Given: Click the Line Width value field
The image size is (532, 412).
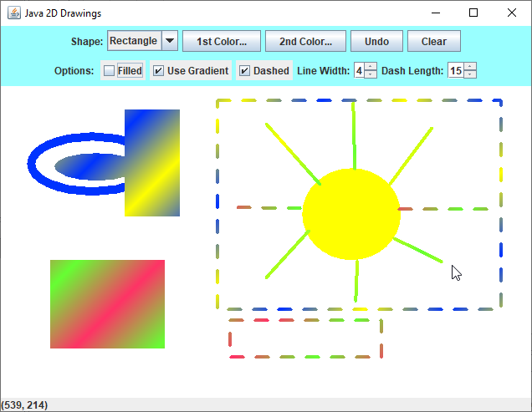Looking at the screenshot, I should point(359,70).
